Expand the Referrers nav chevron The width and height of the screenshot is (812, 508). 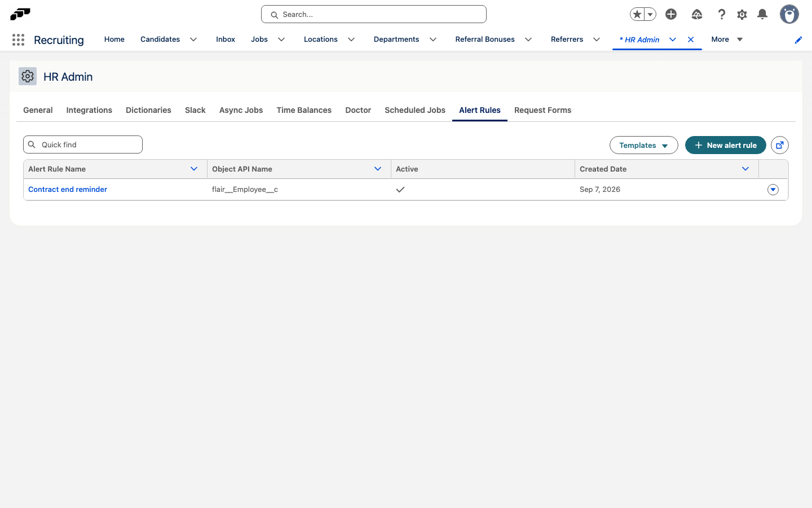point(597,40)
